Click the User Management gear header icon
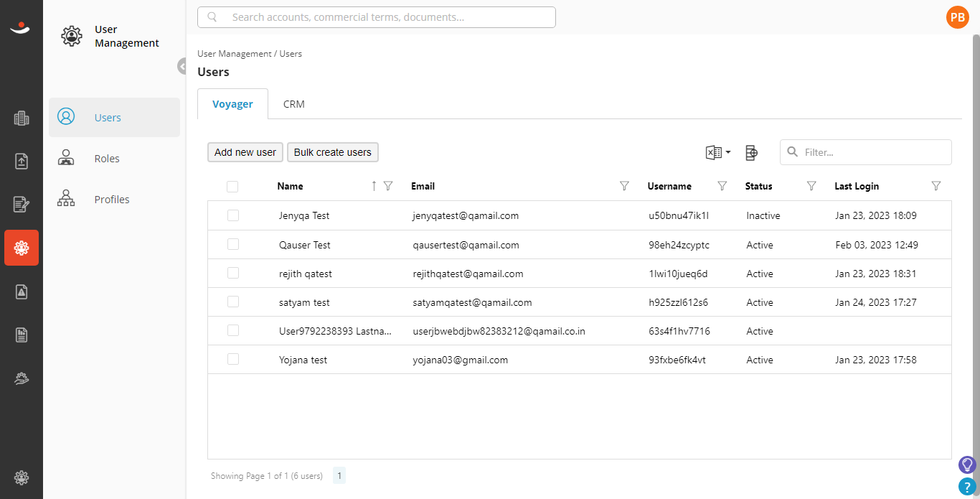 [x=72, y=36]
